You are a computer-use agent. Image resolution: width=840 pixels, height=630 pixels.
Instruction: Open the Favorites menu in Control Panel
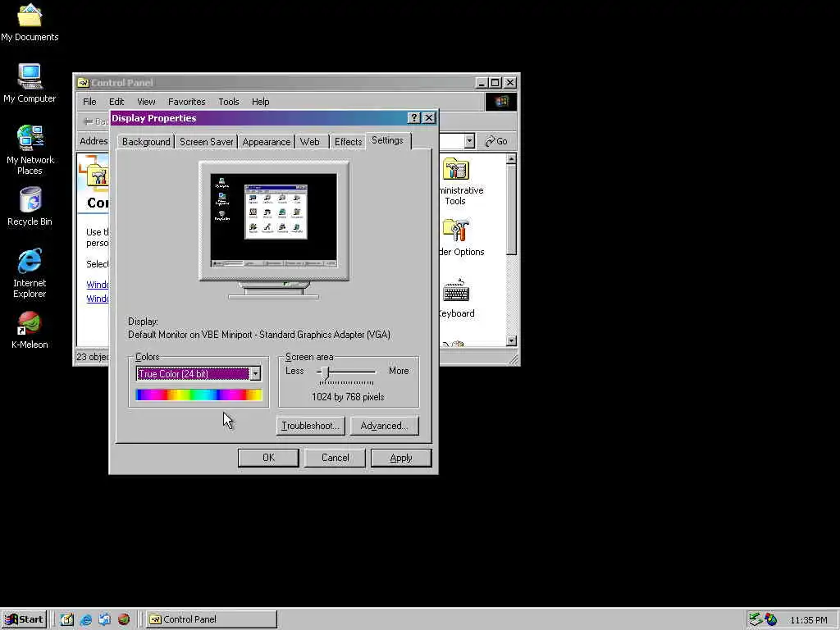186,102
